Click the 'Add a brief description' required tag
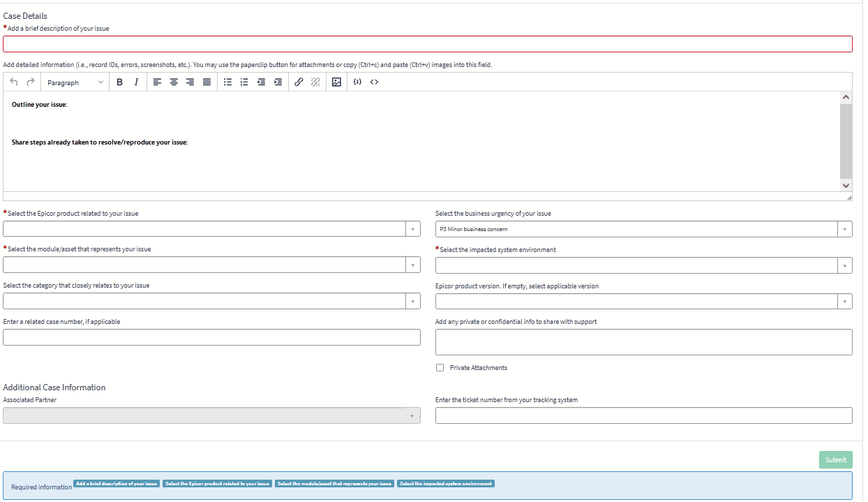The height and width of the screenshot is (502, 868). tap(117, 483)
